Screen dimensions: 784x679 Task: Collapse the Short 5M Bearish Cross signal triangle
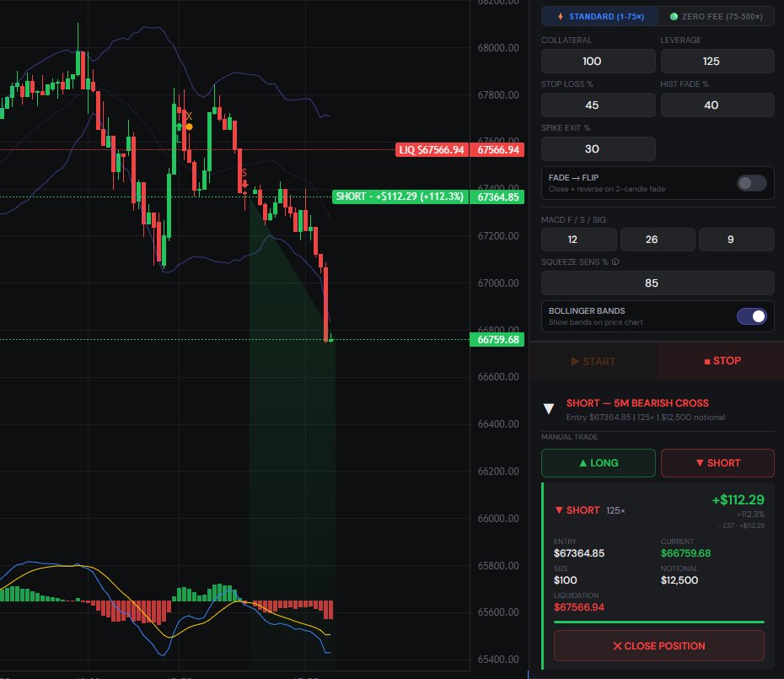(549, 409)
